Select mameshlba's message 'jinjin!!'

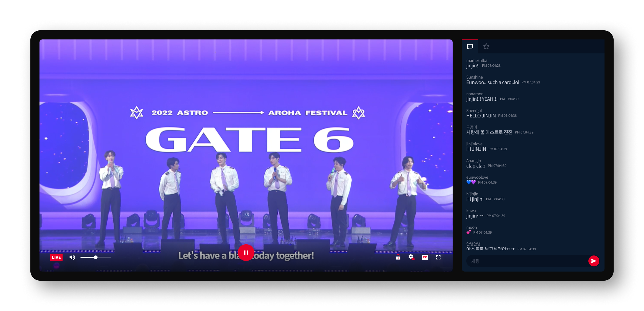[473, 66]
